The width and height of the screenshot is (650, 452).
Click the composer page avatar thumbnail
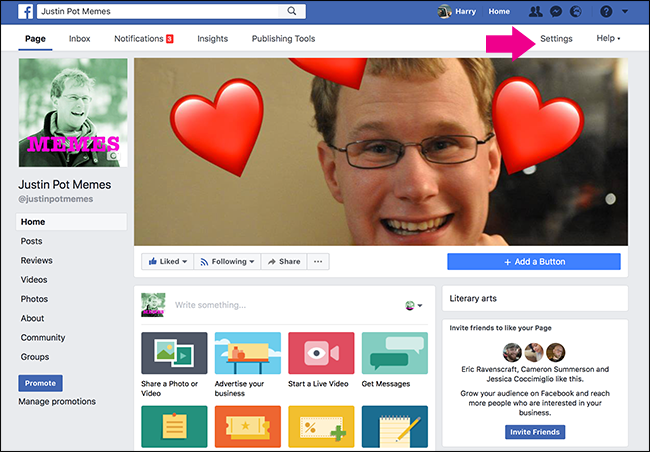(153, 305)
